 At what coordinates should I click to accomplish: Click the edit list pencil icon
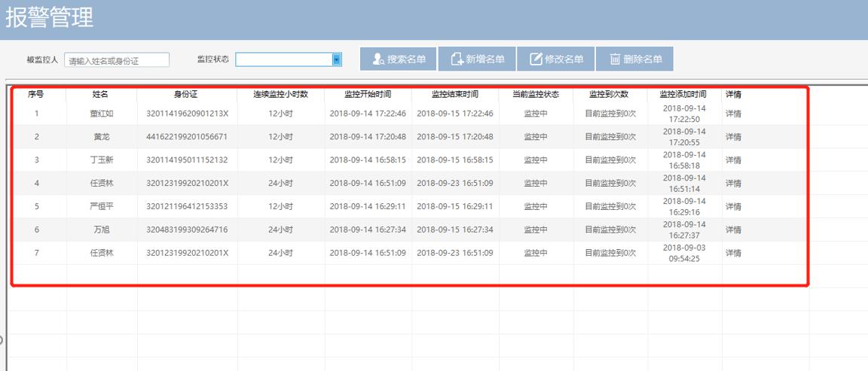[536, 59]
